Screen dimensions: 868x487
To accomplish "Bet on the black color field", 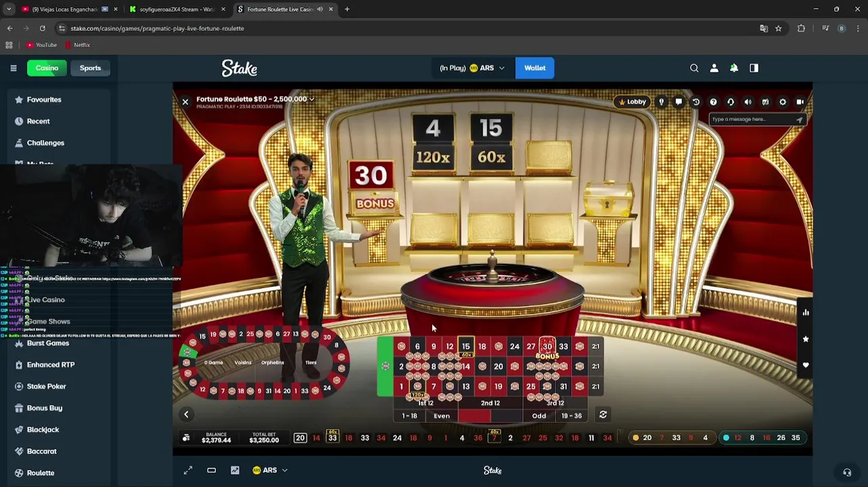I will (x=507, y=416).
